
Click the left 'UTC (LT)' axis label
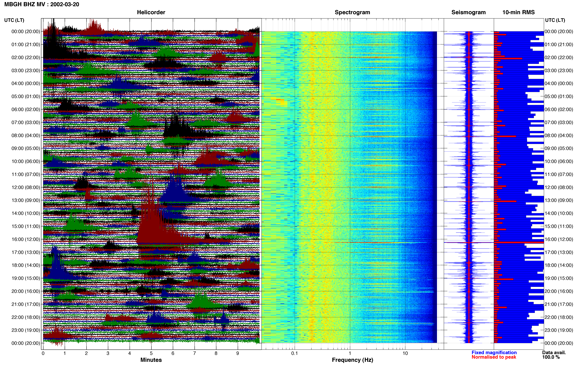point(14,20)
